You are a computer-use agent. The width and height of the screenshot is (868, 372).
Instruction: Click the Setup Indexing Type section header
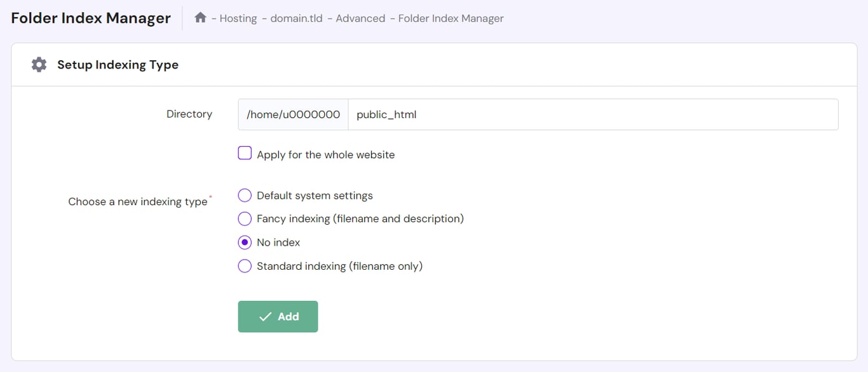click(x=118, y=64)
